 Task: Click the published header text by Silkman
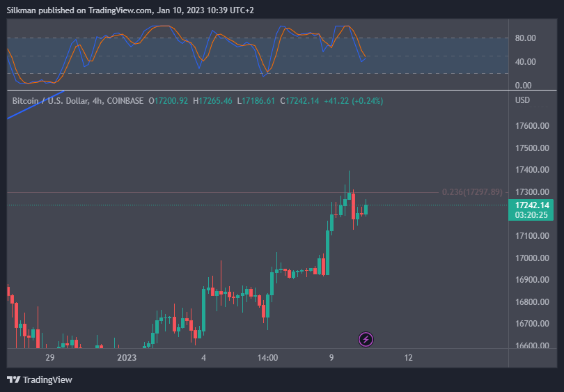click(130, 10)
